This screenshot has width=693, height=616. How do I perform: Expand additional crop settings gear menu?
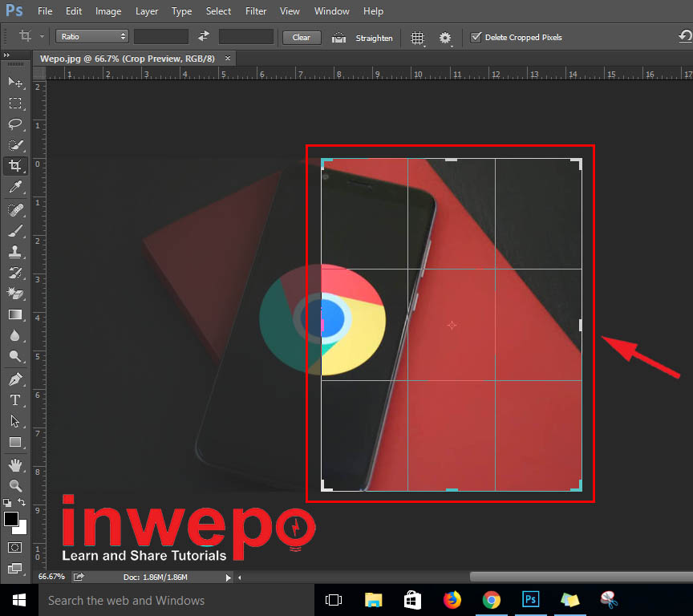[445, 38]
